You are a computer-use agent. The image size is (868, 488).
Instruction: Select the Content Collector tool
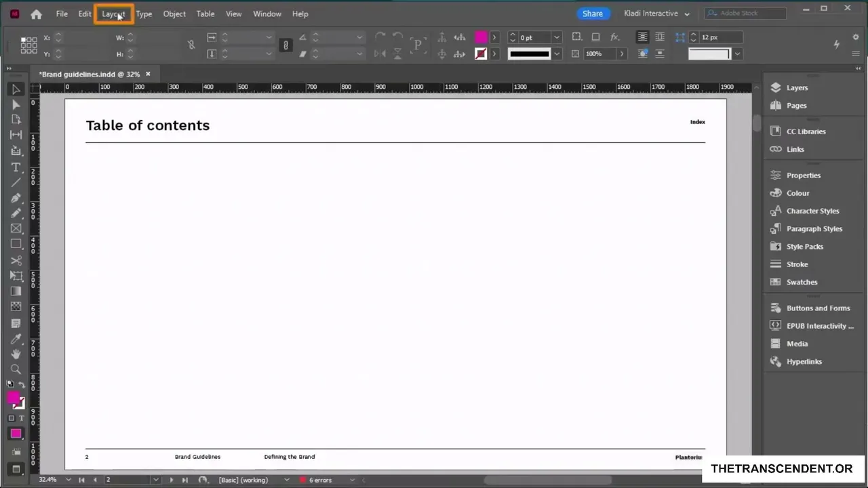click(x=16, y=150)
